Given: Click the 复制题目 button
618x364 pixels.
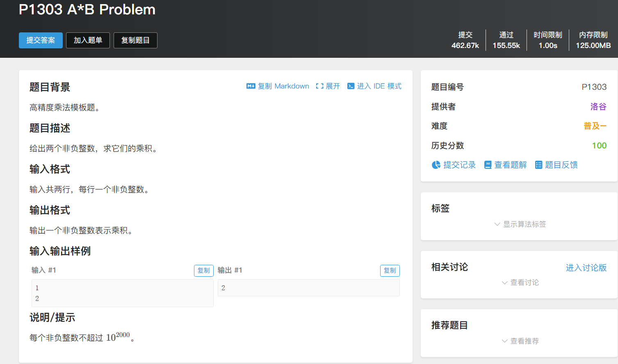Looking at the screenshot, I should tap(135, 40).
